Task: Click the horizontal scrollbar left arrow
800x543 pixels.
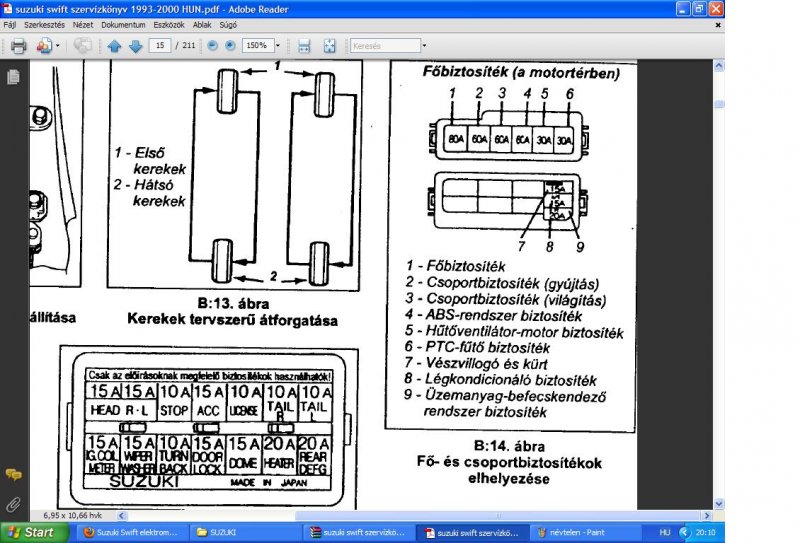Action: pos(121,515)
